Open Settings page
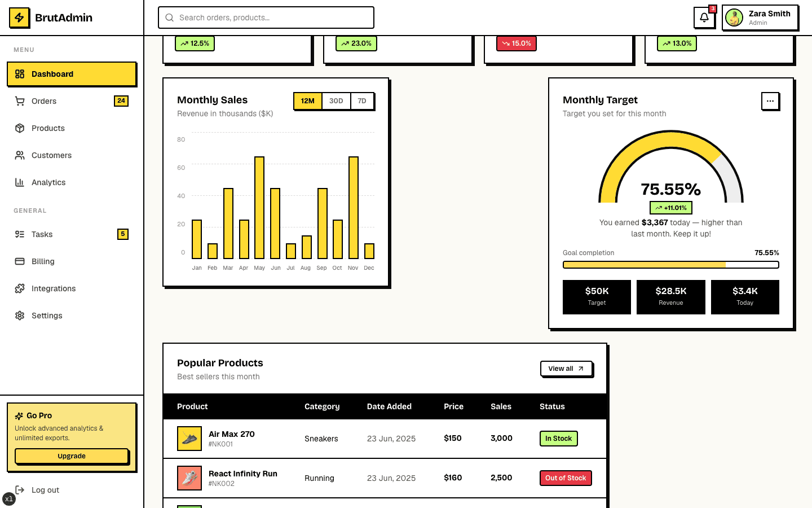 pyautogui.click(x=72, y=316)
